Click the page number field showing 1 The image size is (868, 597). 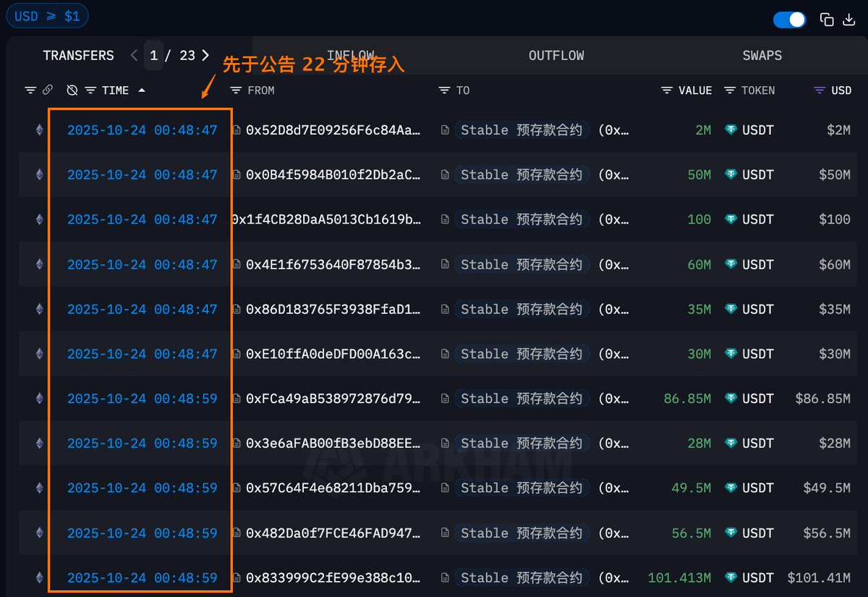(153, 56)
